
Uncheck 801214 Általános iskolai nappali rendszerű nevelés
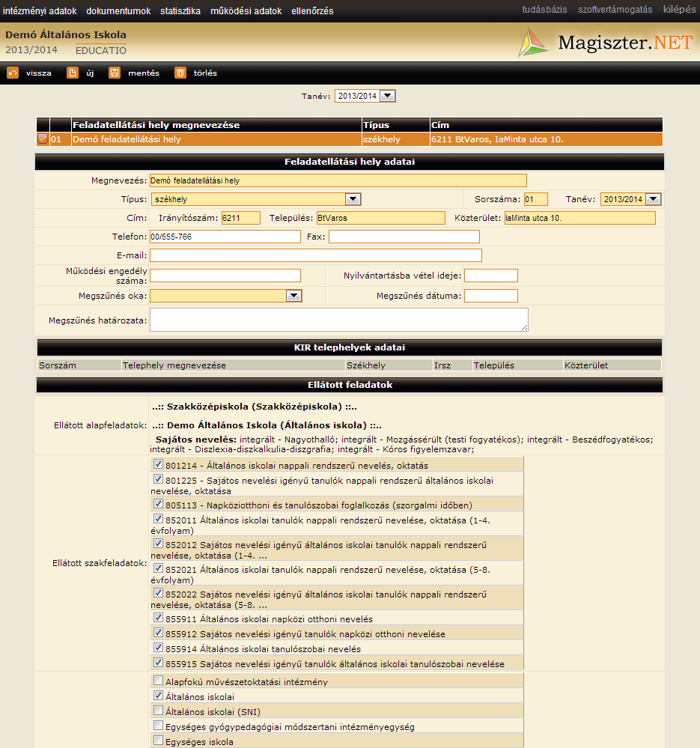click(158, 464)
